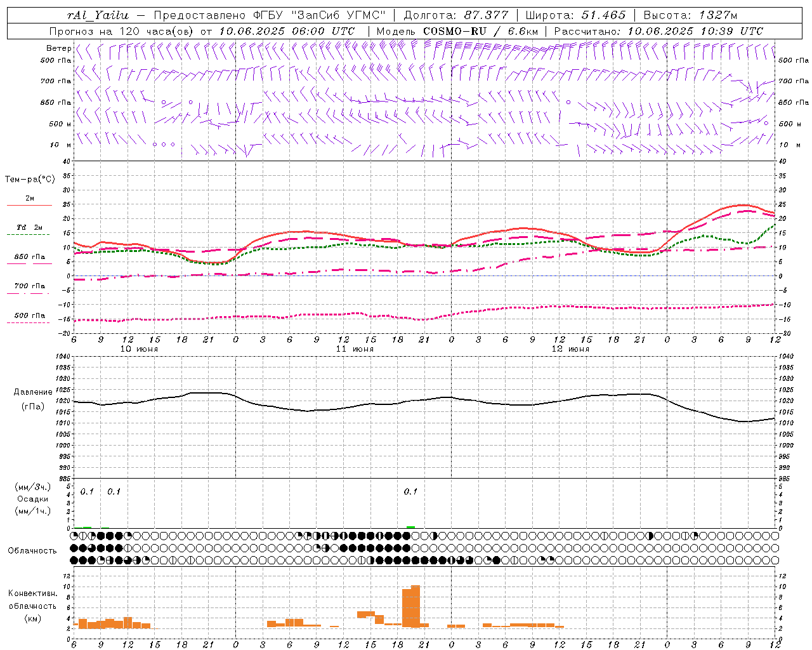This screenshot has height=650, width=812.
Task: Click the 10 июня date label
Action: pos(139,349)
